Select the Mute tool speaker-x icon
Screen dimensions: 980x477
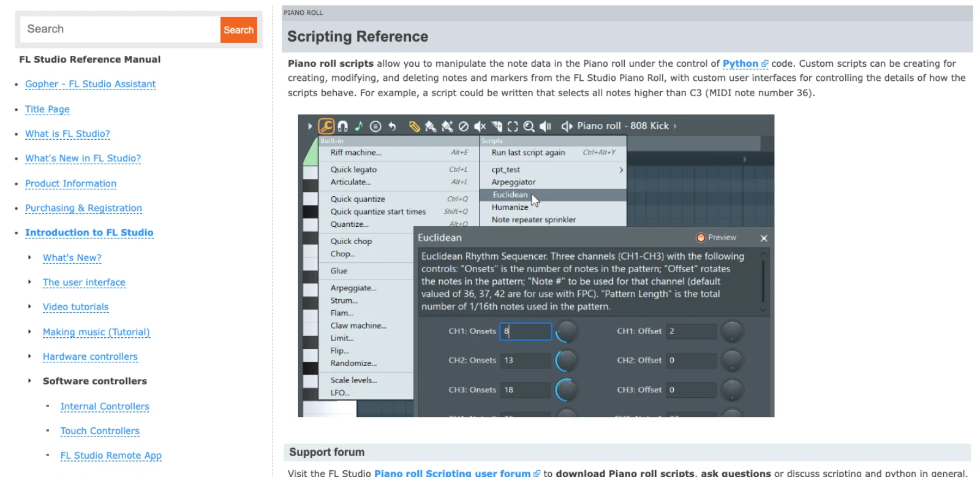click(x=480, y=126)
